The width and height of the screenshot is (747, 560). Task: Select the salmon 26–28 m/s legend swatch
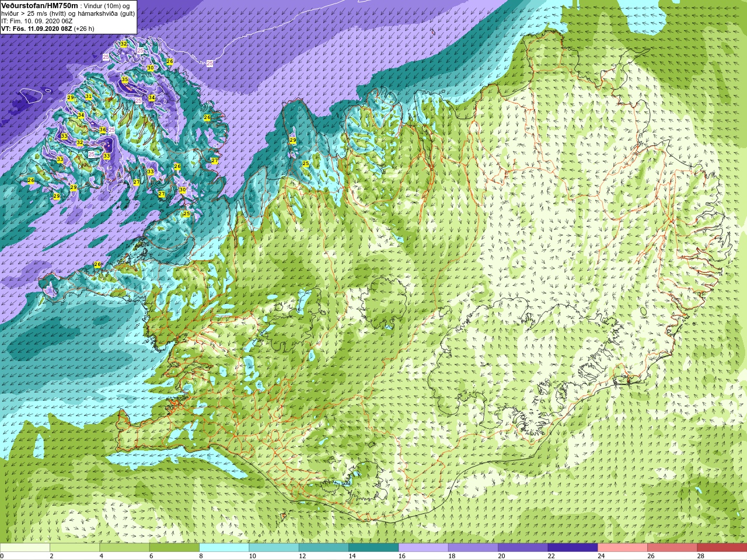coord(672,548)
